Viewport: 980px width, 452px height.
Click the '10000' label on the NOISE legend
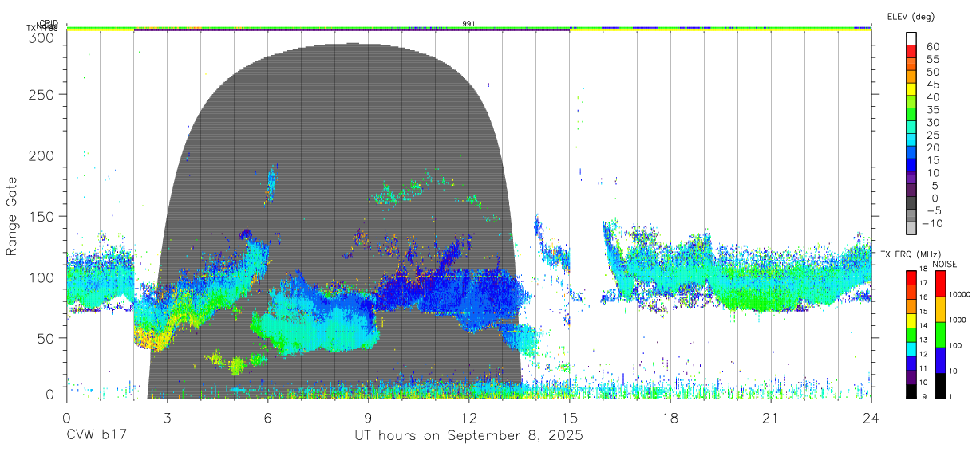coord(959,295)
